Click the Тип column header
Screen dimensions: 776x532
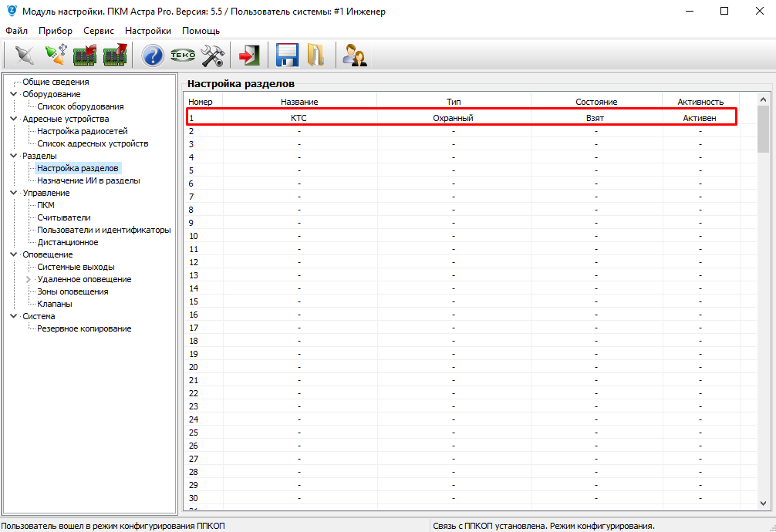tap(454, 102)
